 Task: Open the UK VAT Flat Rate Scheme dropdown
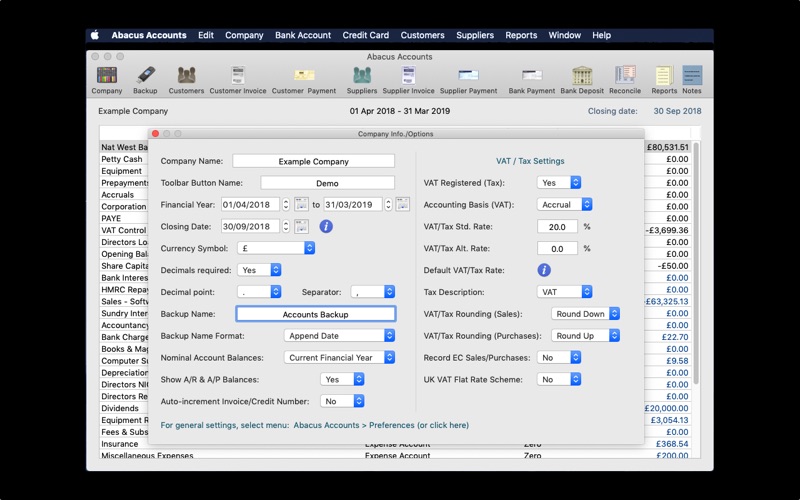click(559, 380)
